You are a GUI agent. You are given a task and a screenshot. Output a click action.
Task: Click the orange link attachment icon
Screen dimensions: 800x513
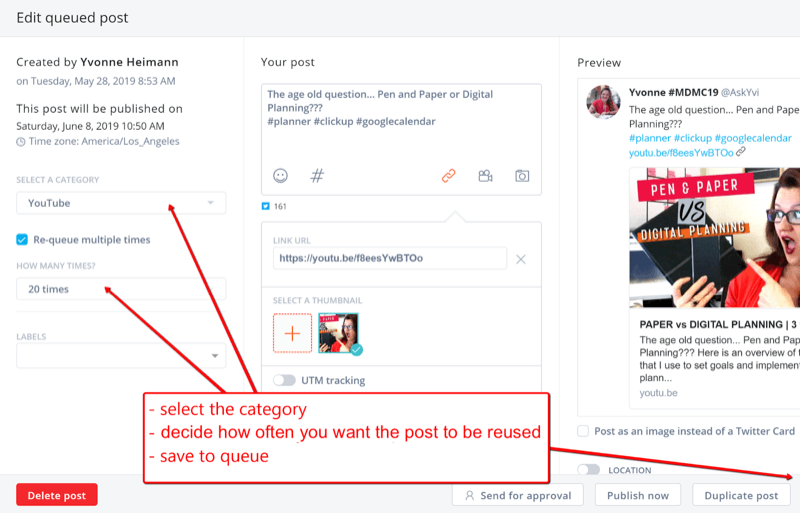448,176
